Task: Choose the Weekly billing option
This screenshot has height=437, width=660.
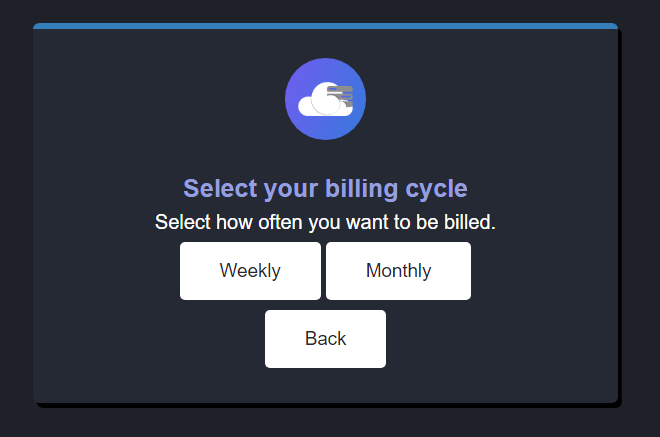Action: [250, 271]
